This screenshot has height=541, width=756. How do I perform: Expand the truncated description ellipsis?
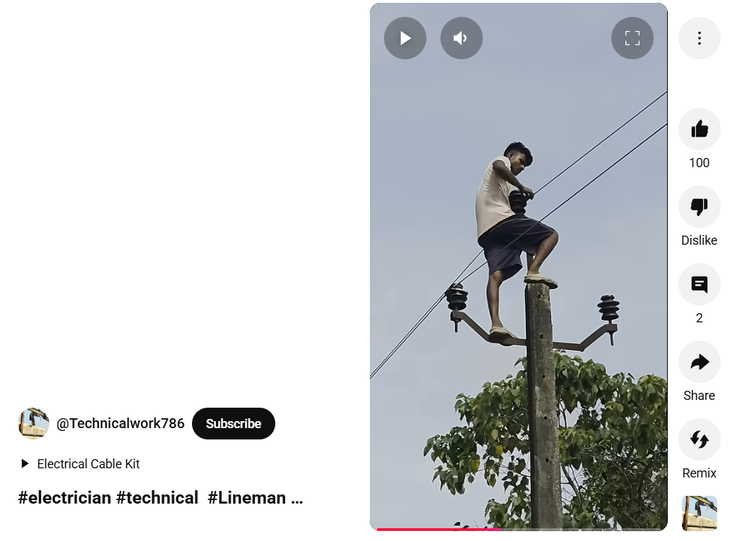297,500
